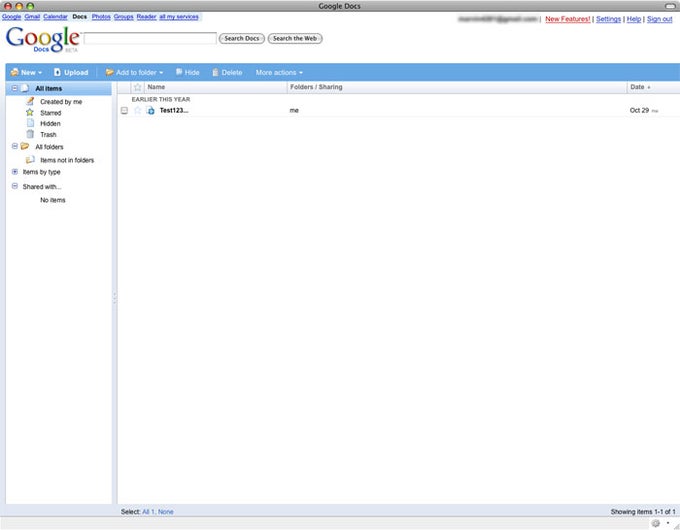Open all my services link

(179, 16)
